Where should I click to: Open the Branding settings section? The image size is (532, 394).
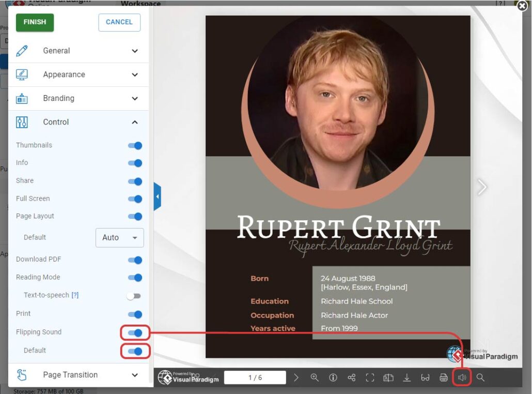(78, 98)
